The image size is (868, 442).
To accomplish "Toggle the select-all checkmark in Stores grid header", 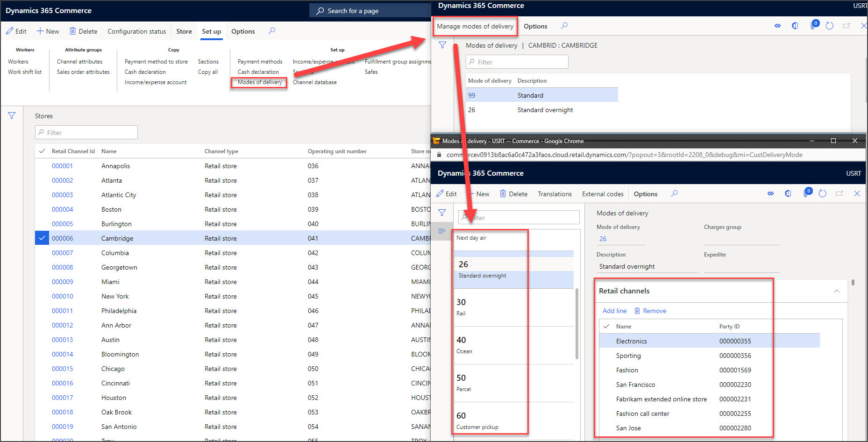I will coord(42,151).
